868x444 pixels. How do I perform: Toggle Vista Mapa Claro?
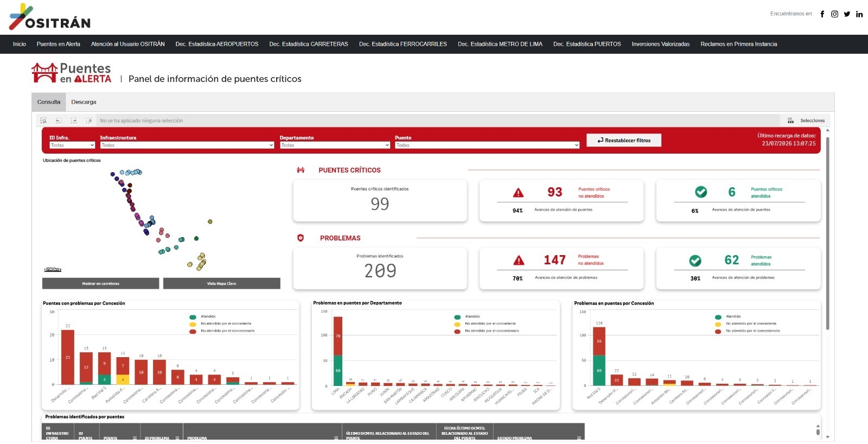(x=221, y=283)
